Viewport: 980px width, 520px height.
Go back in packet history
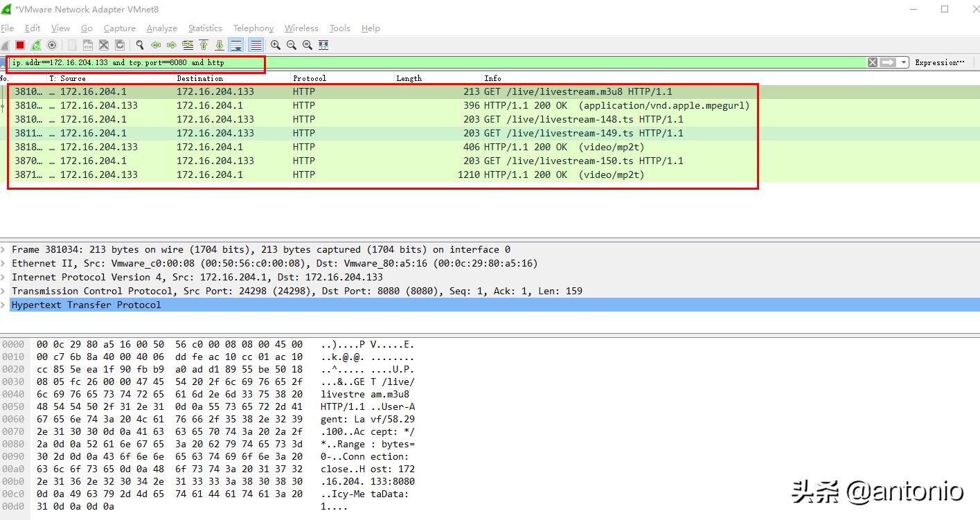tap(156, 45)
